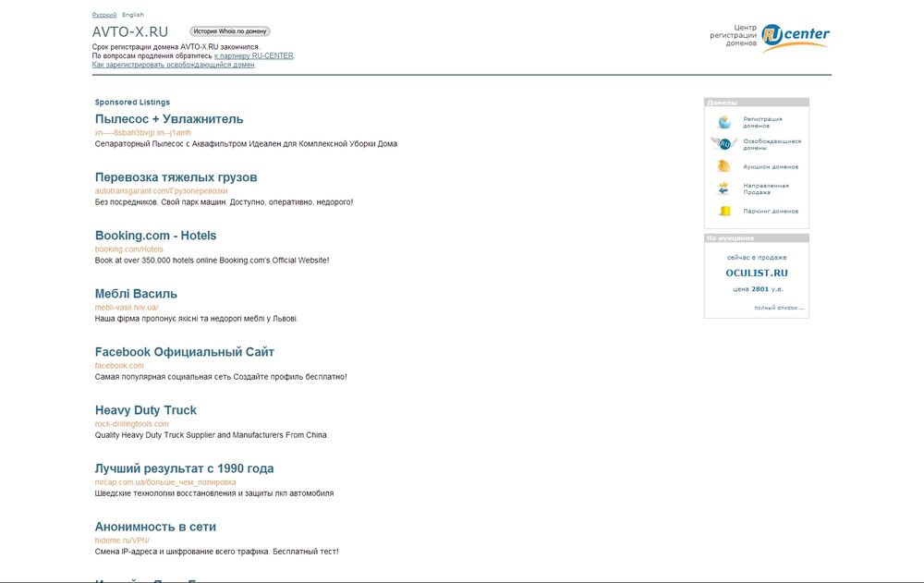924x583 pixels.
Task: Click the Book at over 350,000 hotels text
Action: pyautogui.click(x=213, y=261)
